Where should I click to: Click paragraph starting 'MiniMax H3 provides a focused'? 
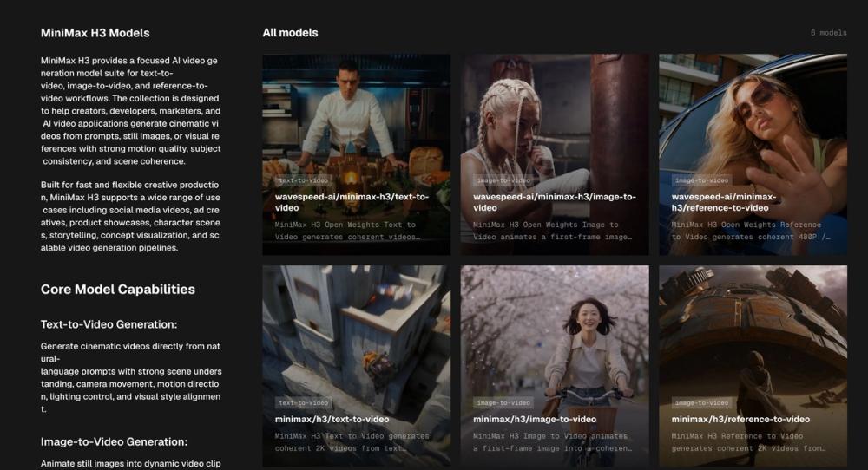coord(131,111)
